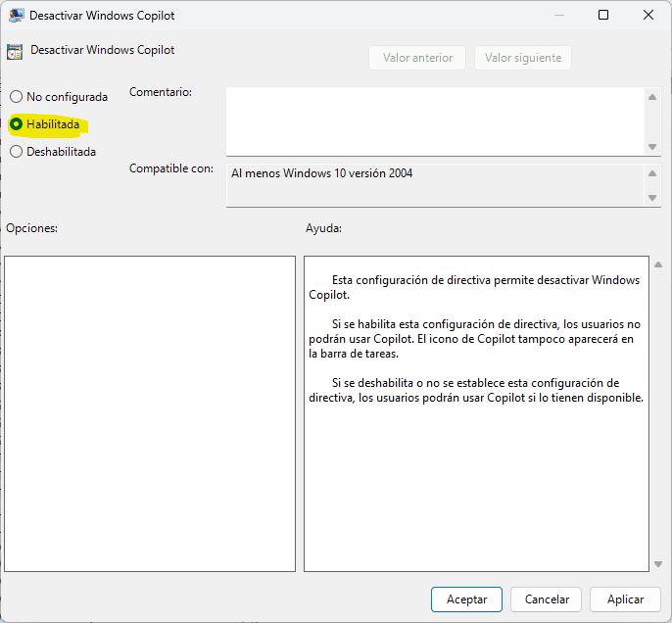Click the policy setting icon beside heading

pyautogui.click(x=15, y=52)
